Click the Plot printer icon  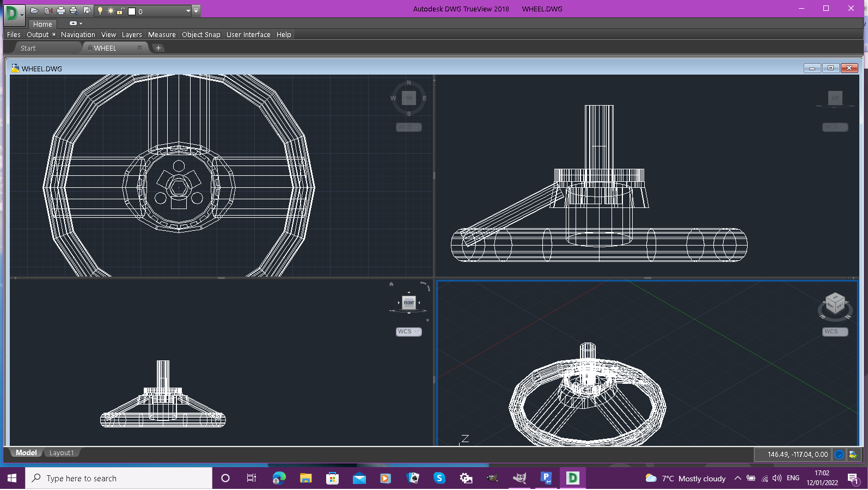(61, 10)
